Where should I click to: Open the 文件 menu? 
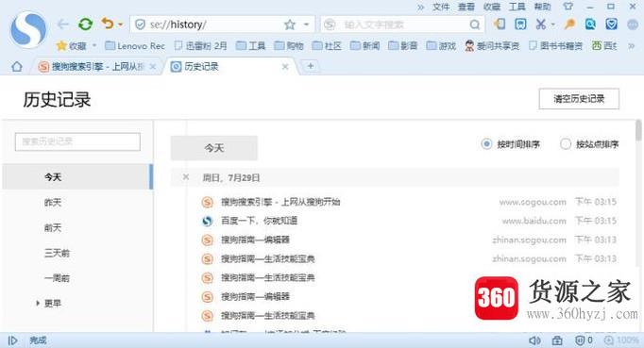click(x=441, y=7)
